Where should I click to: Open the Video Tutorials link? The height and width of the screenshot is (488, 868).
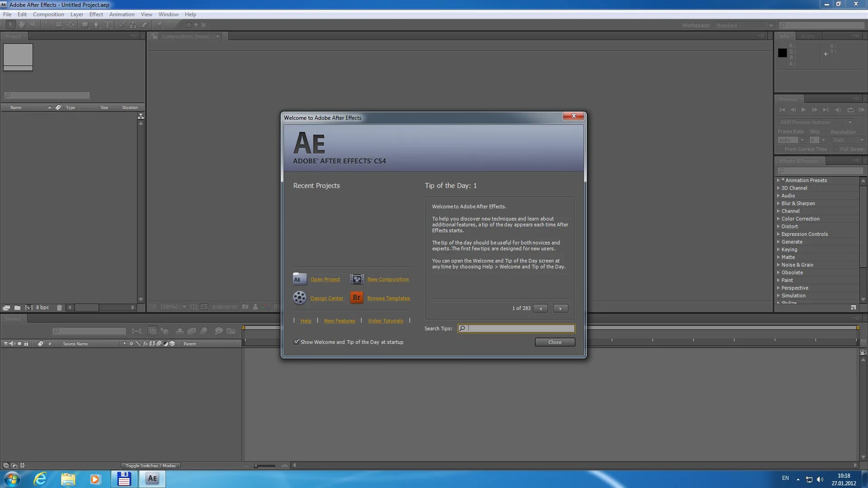tap(385, 321)
